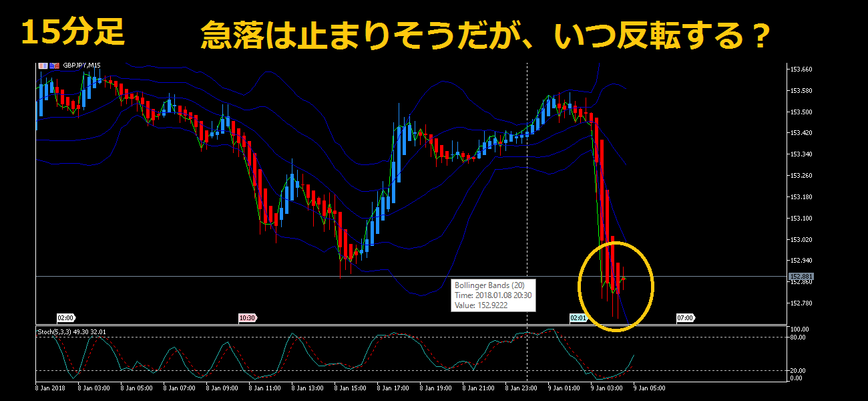Screen dimensions: 868x401
Task: Select the pink 10:30 time marker
Action: point(247,318)
